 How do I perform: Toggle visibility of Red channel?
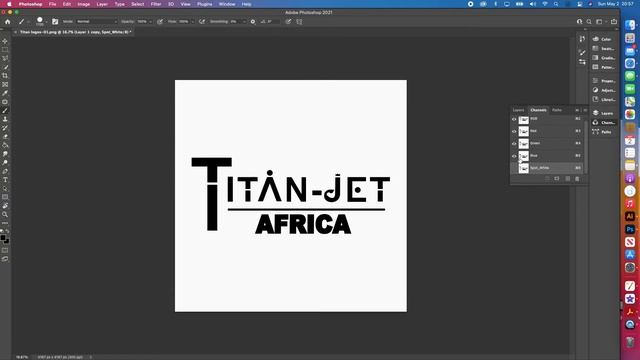point(514,131)
